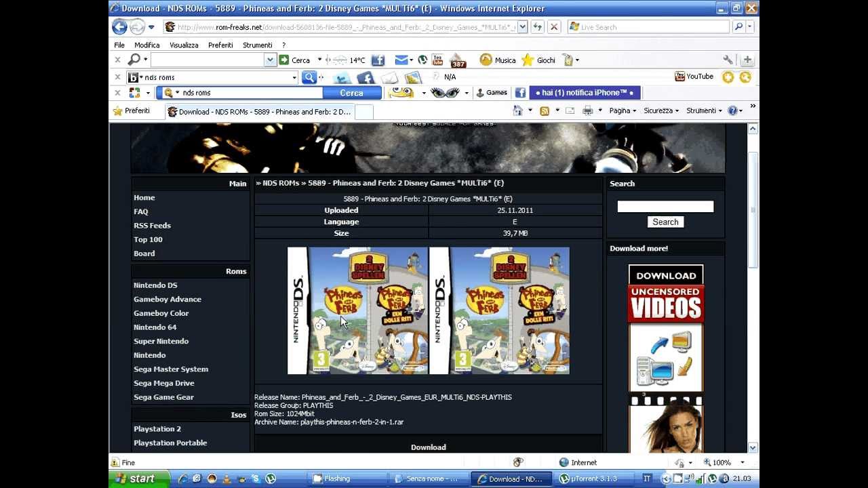This screenshot has width=868, height=488.
Task: Expand dropdown next to smiley emoticons icon
Action: tap(424, 93)
